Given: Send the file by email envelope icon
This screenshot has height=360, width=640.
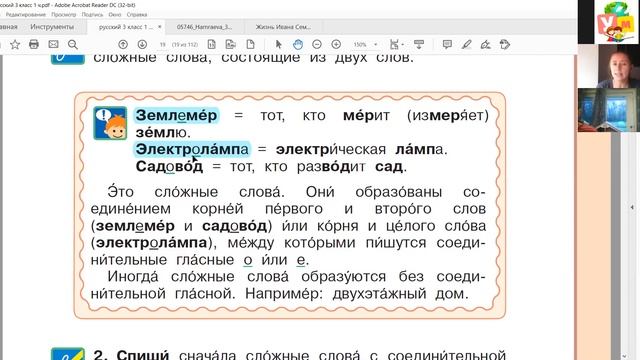Looking at the screenshot, I should tap(53, 44).
